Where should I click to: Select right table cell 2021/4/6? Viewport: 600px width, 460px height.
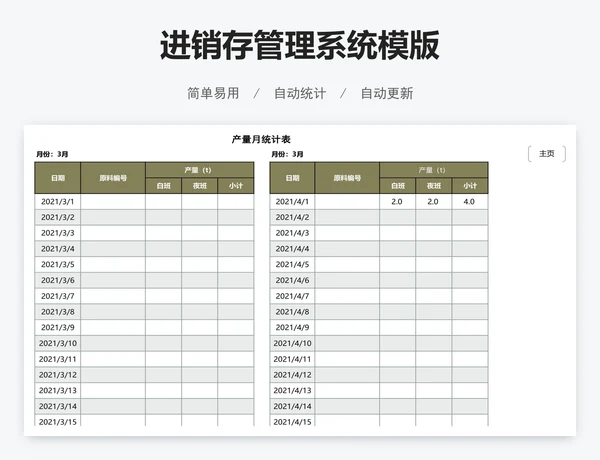point(292,280)
